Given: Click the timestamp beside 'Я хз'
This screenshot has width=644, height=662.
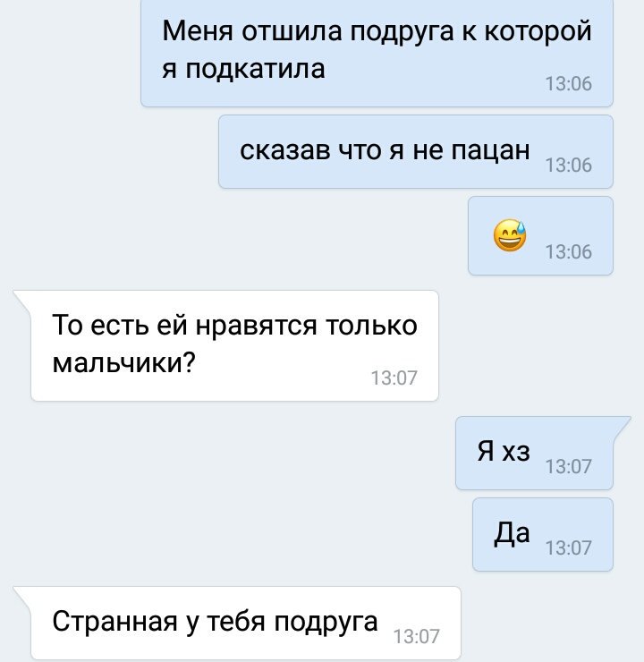Looking at the screenshot, I should click(569, 466).
